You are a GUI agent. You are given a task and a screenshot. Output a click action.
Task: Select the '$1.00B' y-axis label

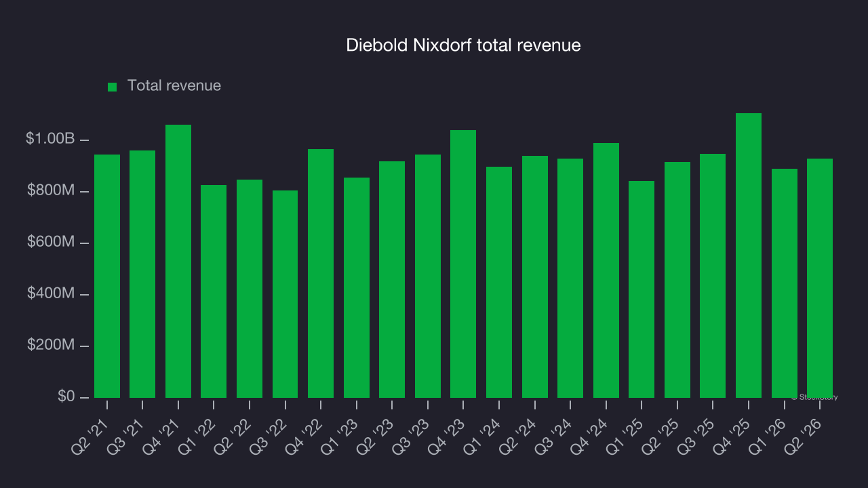tap(50, 139)
